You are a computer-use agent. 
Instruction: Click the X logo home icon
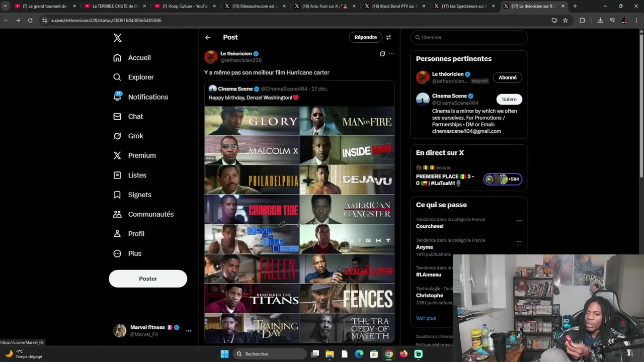117,38
